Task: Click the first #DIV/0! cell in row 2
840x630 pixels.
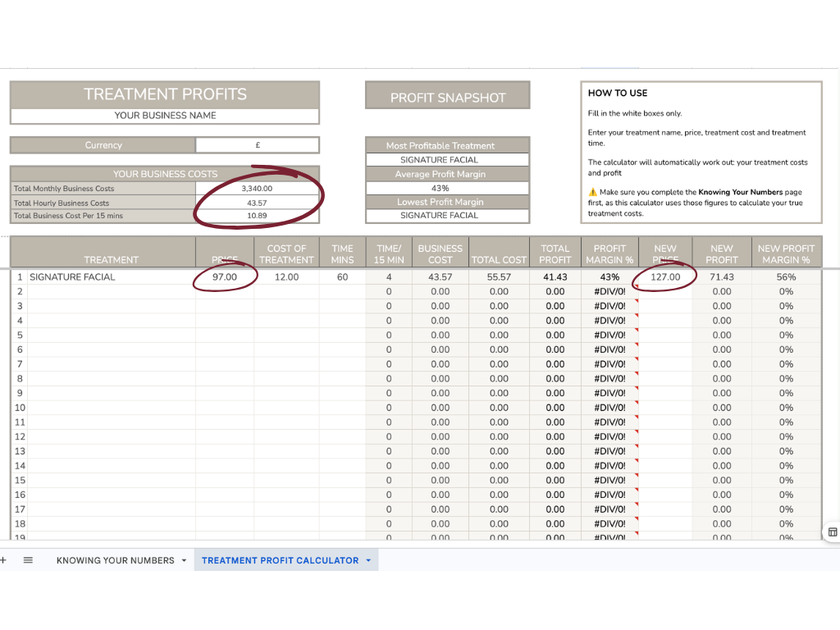Action: [x=609, y=291]
